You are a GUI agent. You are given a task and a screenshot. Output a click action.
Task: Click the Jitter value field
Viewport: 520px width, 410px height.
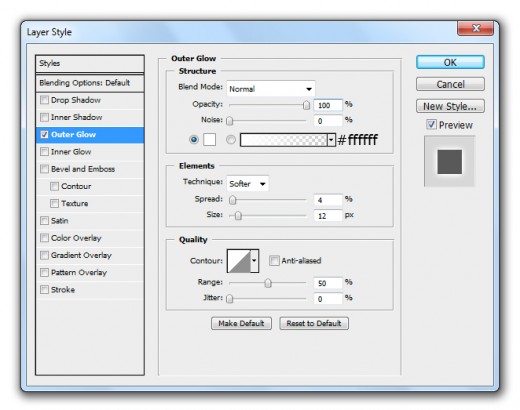[x=328, y=299]
